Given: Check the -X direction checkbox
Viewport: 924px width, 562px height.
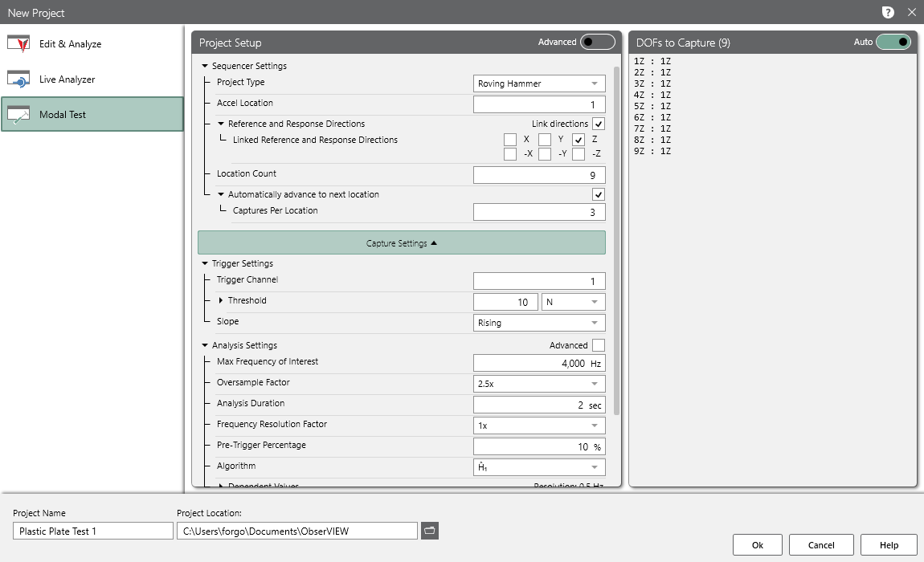Looking at the screenshot, I should coord(510,154).
